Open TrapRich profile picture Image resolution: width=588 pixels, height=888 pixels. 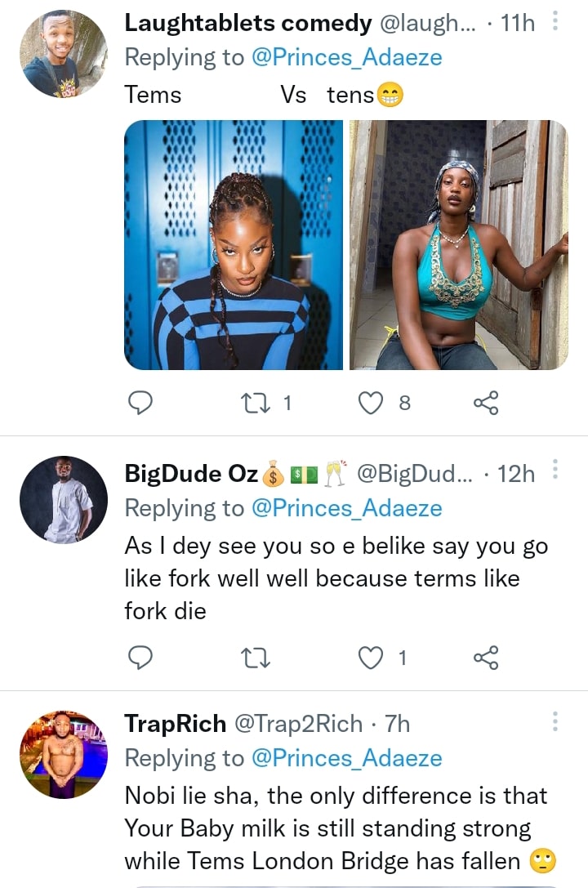click(x=63, y=754)
